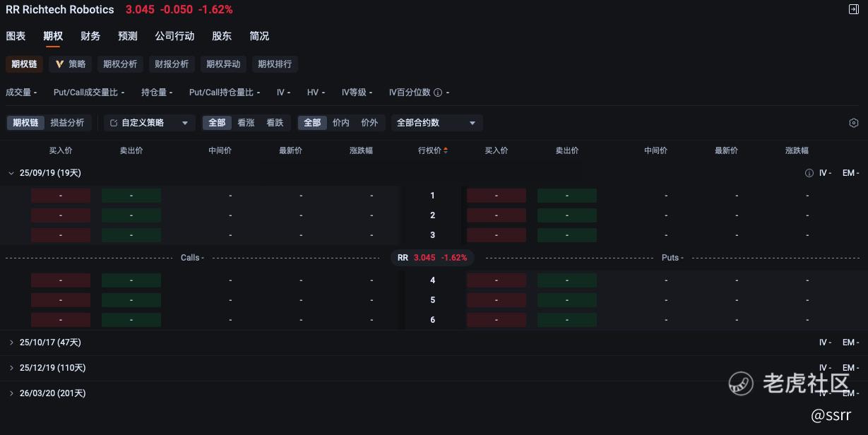This screenshot has width=868, height=435.
Task: Open the 全部合约数 dropdown
Action: click(436, 123)
